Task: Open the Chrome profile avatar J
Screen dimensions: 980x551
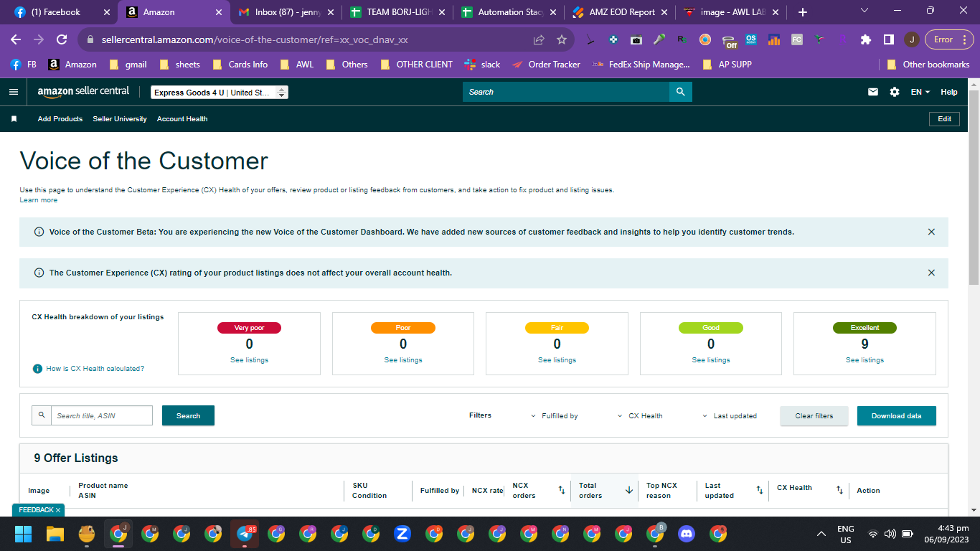Action: point(911,40)
